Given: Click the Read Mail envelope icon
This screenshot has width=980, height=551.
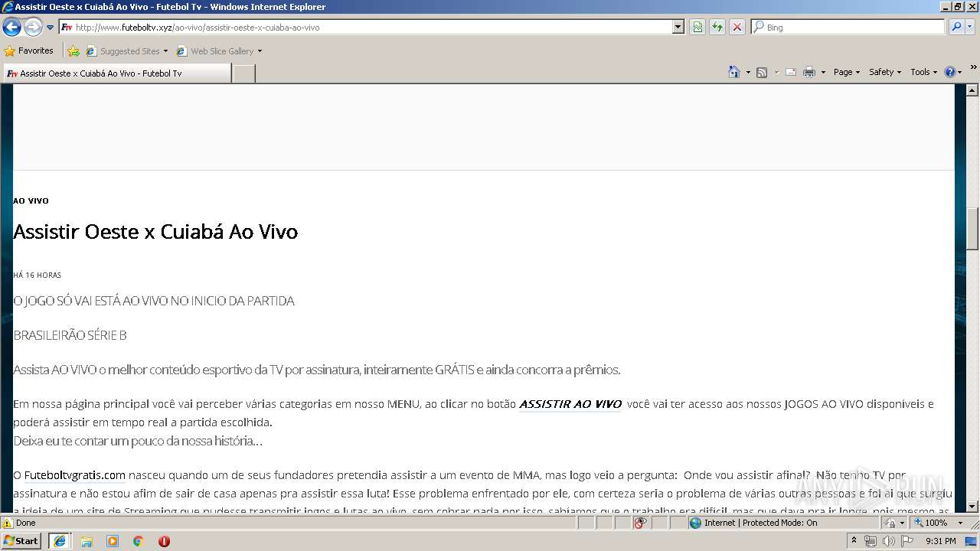Looking at the screenshot, I should coord(791,72).
